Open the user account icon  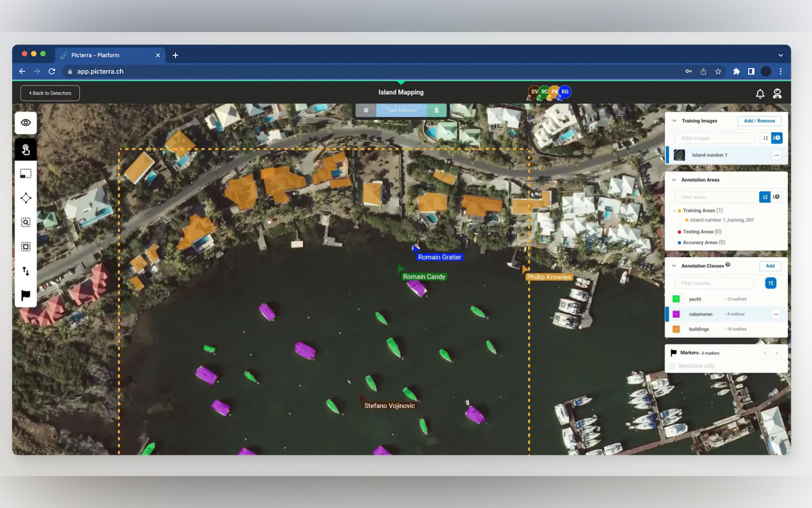[x=777, y=93]
